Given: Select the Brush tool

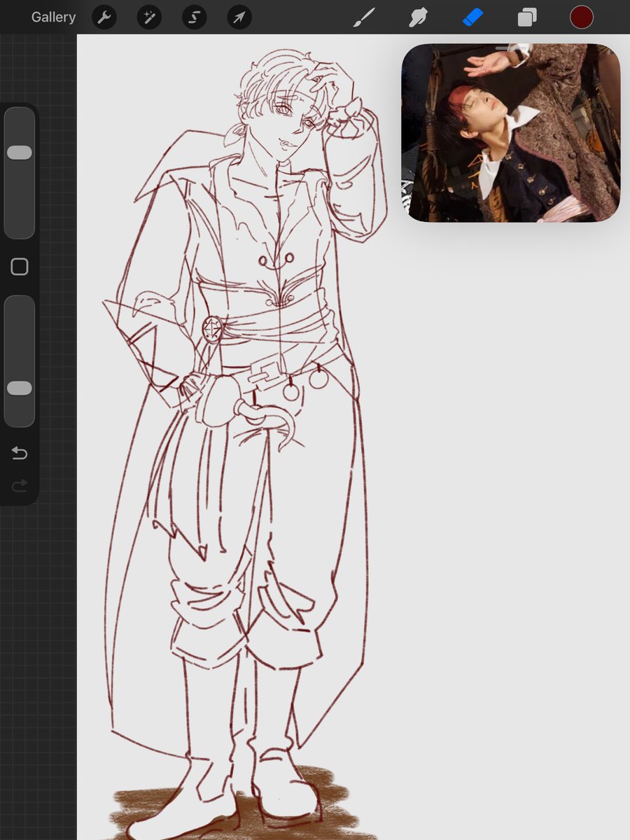Looking at the screenshot, I should coord(364,17).
